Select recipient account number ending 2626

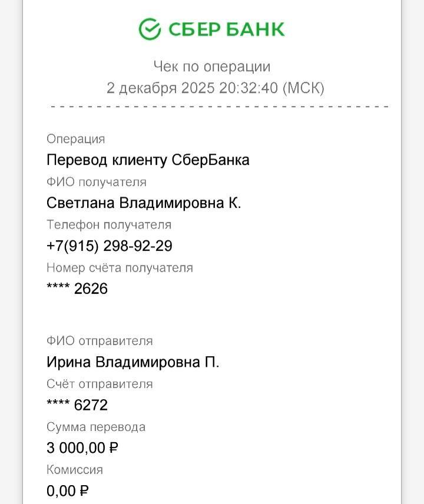(x=77, y=289)
